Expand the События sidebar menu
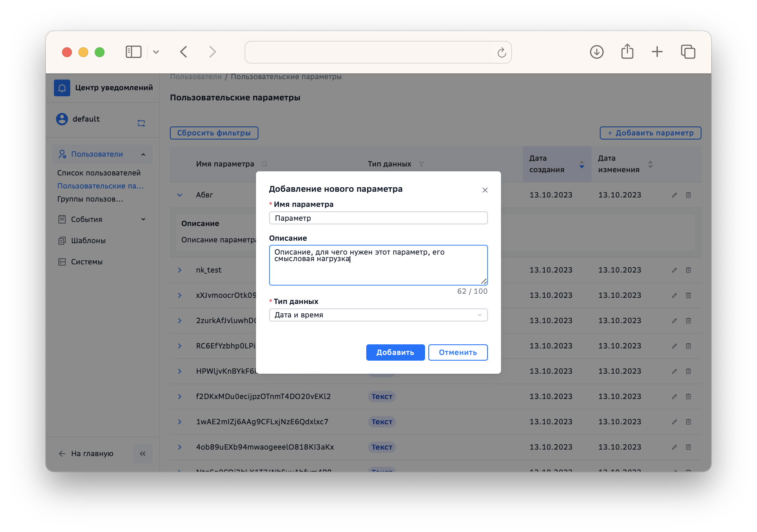Screen dimensions: 757x532 pos(102,219)
